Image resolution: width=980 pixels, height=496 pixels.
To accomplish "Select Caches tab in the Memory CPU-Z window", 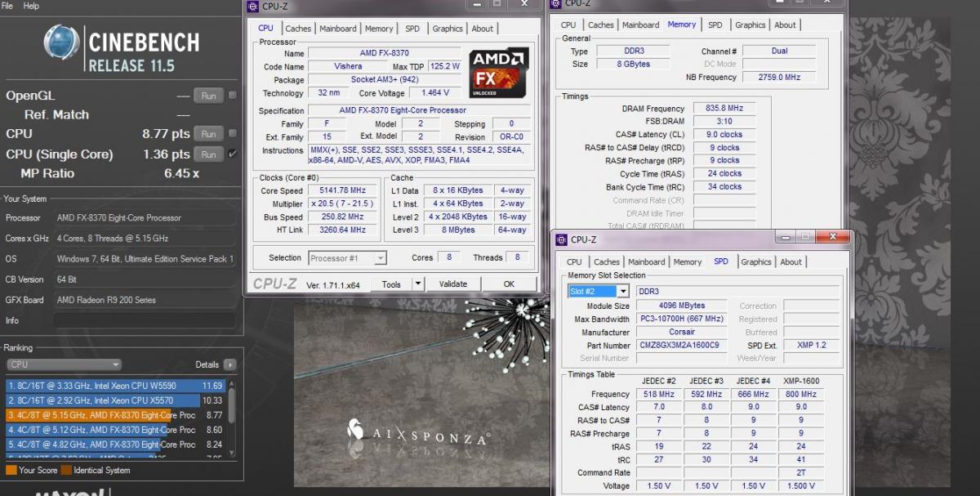I will pyautogui.click(x=601, y=25).
